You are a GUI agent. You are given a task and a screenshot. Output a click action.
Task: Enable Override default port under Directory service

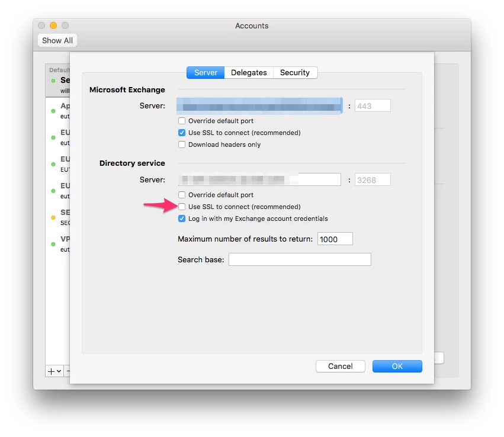[182, 195]
